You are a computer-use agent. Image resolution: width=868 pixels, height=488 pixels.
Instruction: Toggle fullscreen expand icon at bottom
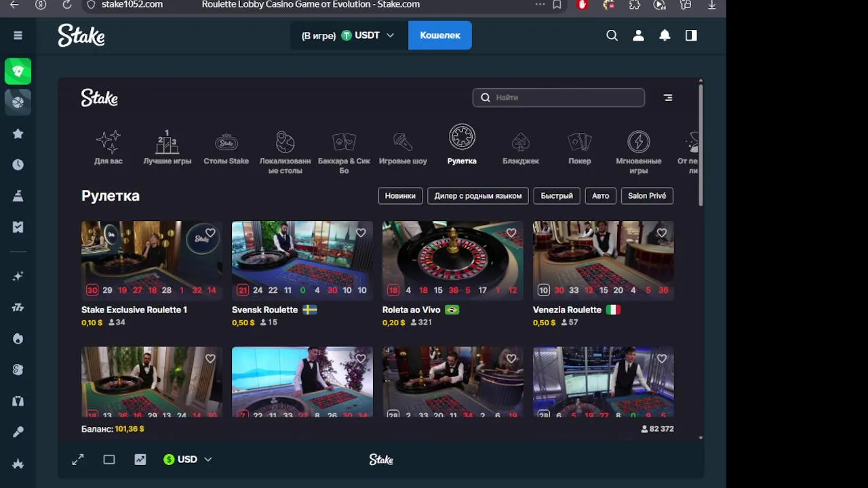tap(78, 460)
